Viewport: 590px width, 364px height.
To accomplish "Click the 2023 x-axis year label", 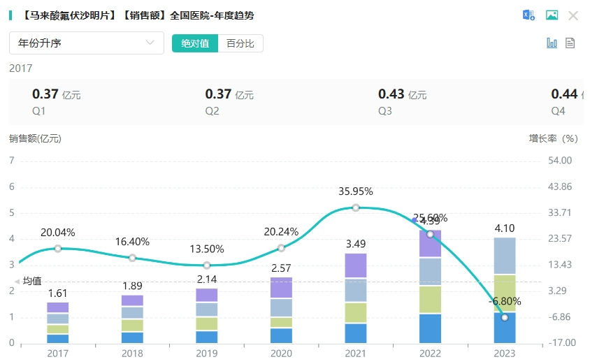I will [x=505, y=354].
